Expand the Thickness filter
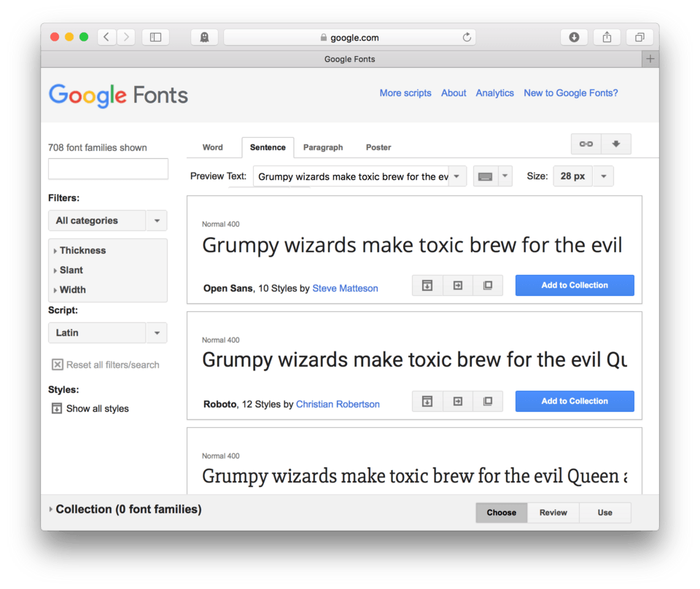The height and width of the screenshot is (589, 700). (80, 250)
